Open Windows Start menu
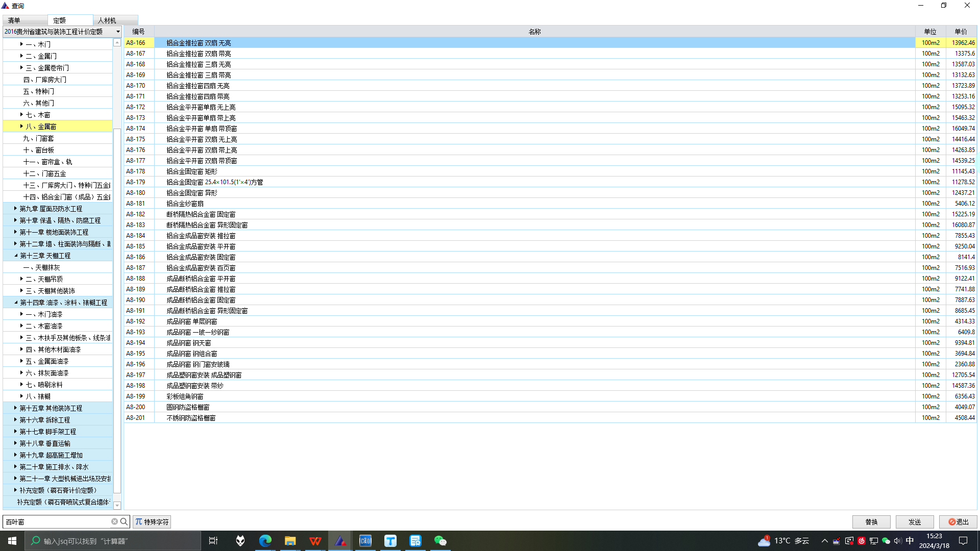The image size is (980, 551). click(x=12, y=541)
